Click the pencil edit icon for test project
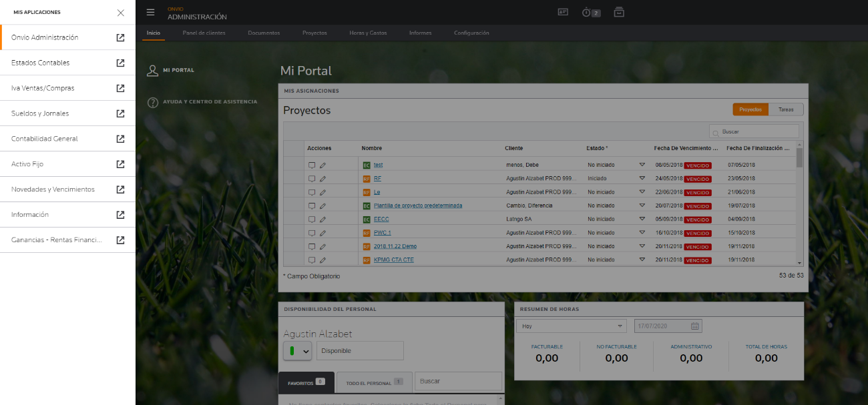 tap(322, 165)
